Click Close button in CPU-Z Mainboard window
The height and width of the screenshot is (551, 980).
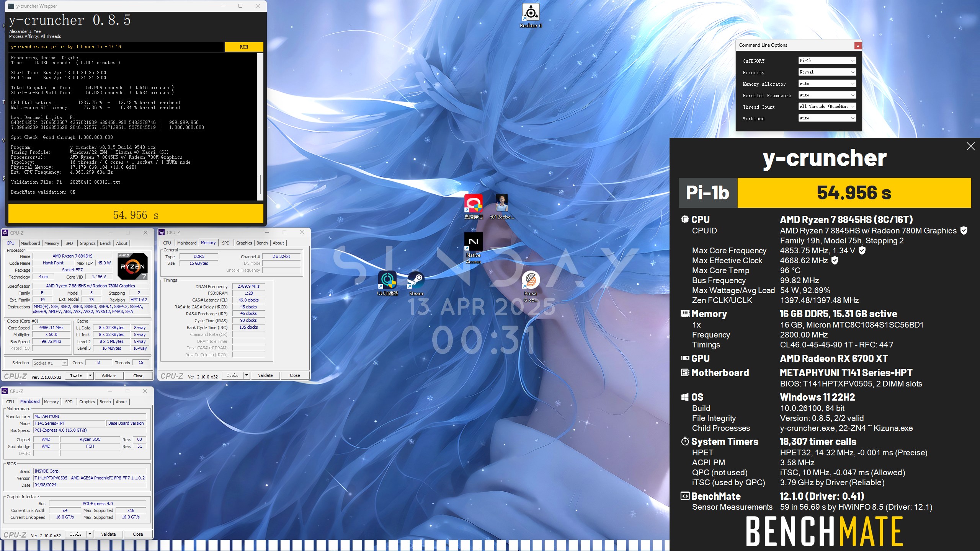[x=138, y=534]
